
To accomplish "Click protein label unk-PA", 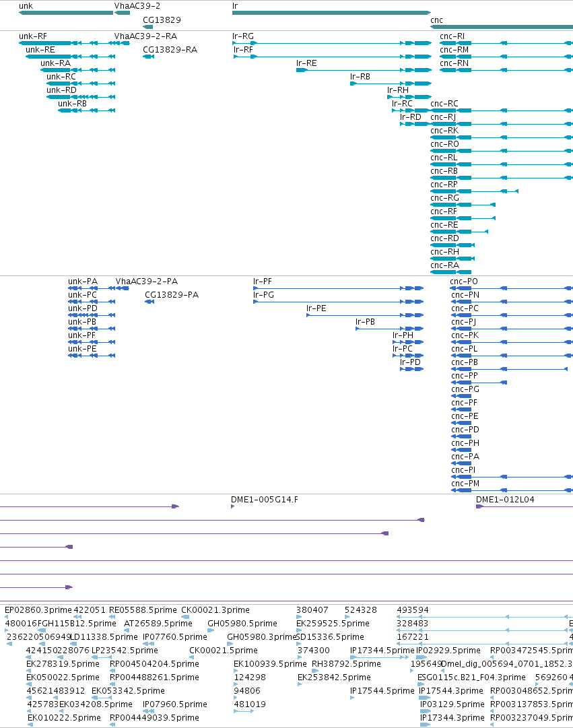I will pyautogui.click(x=83, y=282).
